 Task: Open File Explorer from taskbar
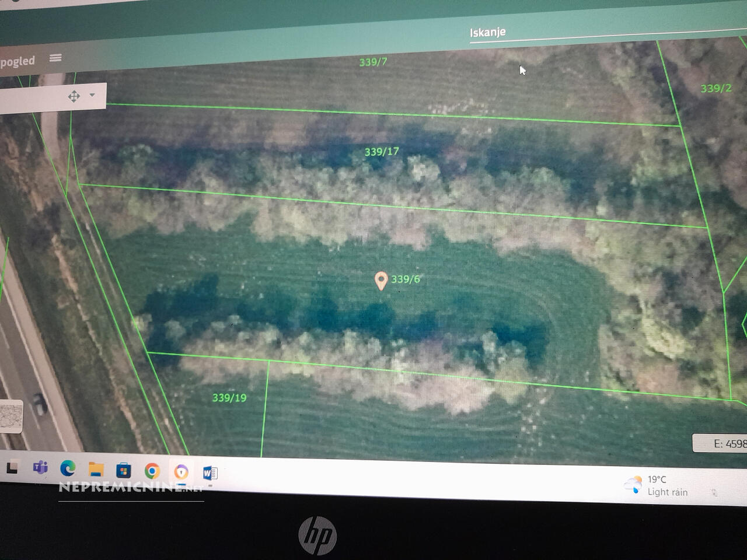point(96,469)
